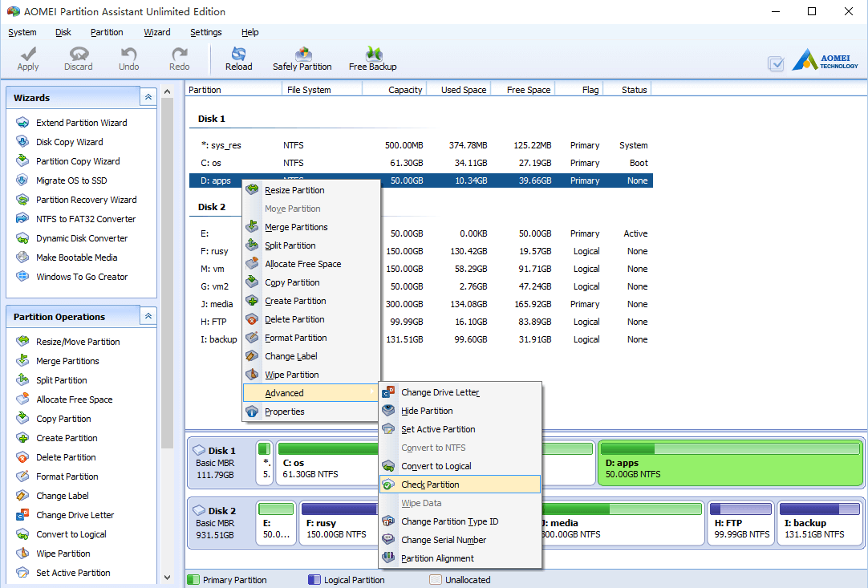The height and width of the screenshot is (588, 868).
Task: Open Properties from context menu
Action: (311, 412)
